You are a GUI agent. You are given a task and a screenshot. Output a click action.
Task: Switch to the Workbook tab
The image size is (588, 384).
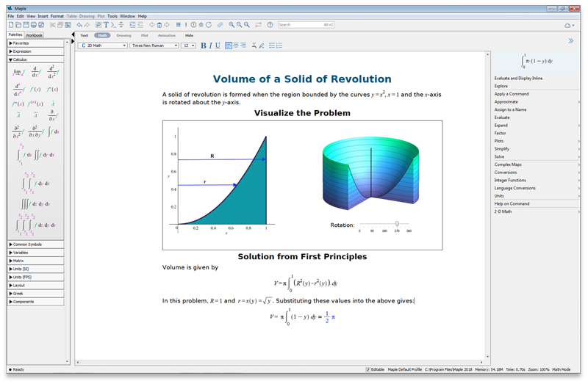[35, 35]
